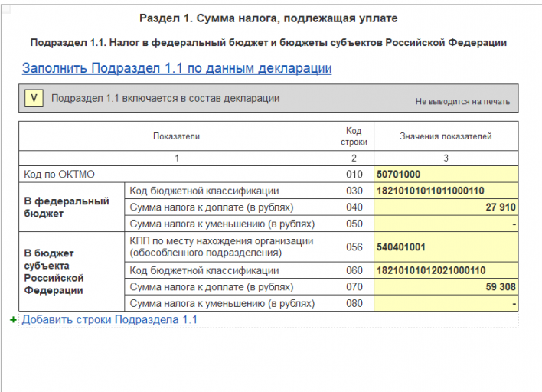Click КПП по месту нахождения организации label
This screenshot has height=392, width=542.
(x=221, y=247)
